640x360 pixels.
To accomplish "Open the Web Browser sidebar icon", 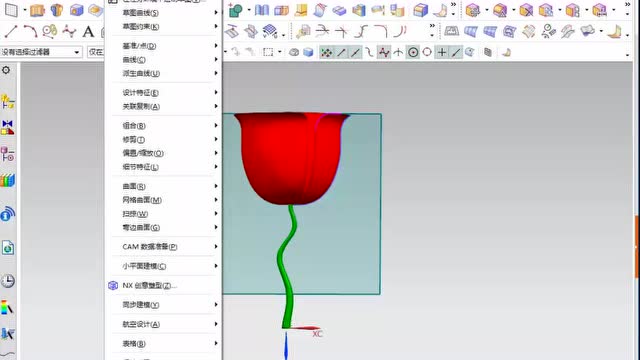I will pyautogui.click(x=8, y=248).
